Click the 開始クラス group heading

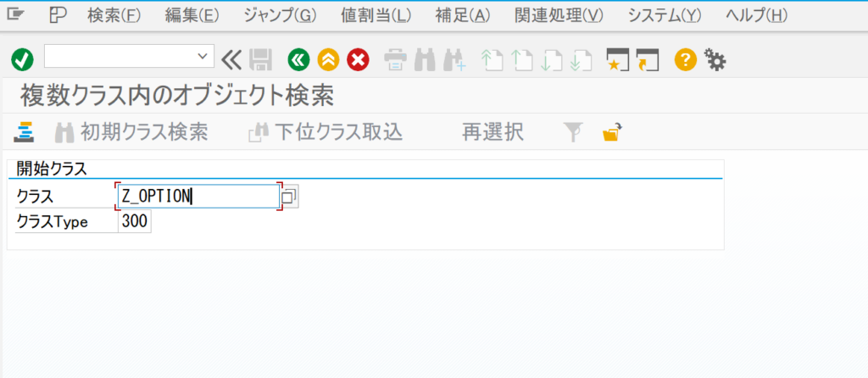(x=52, y=170)
